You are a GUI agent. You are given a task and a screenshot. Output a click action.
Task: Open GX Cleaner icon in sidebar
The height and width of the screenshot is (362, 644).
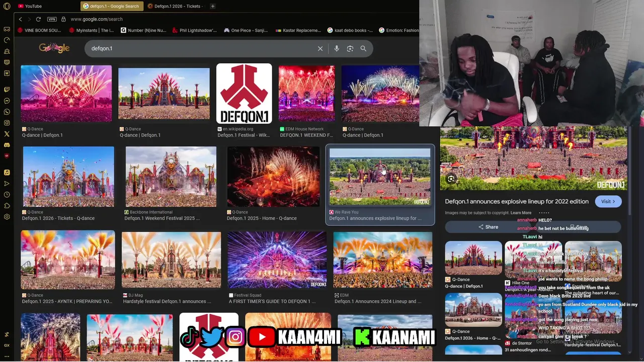click(x=7, y=51)
